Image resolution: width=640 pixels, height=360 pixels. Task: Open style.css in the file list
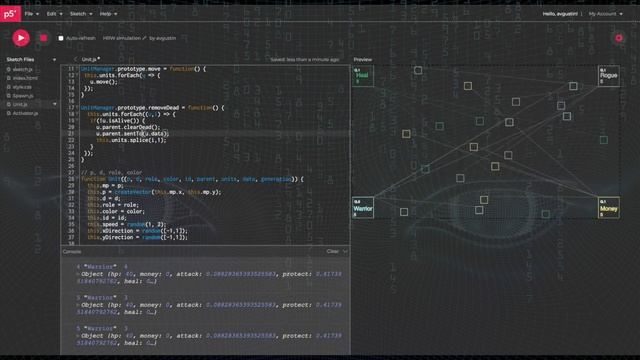click(x=22, y=87)
